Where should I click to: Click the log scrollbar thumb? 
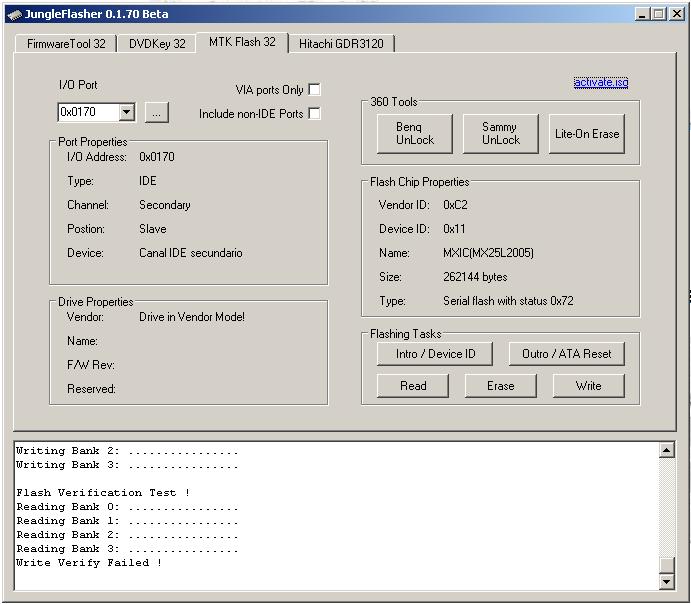667,565
